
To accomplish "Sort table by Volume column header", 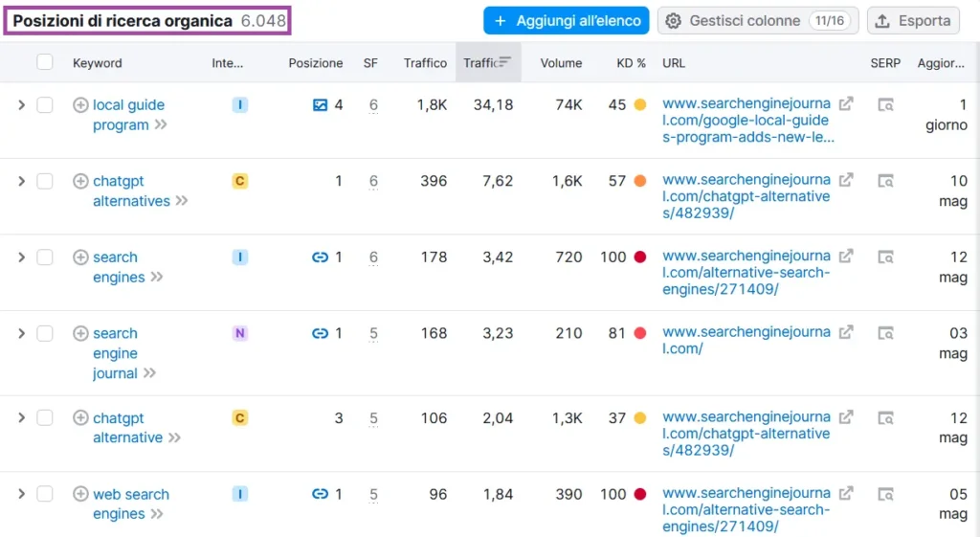I will click(561, 63).
